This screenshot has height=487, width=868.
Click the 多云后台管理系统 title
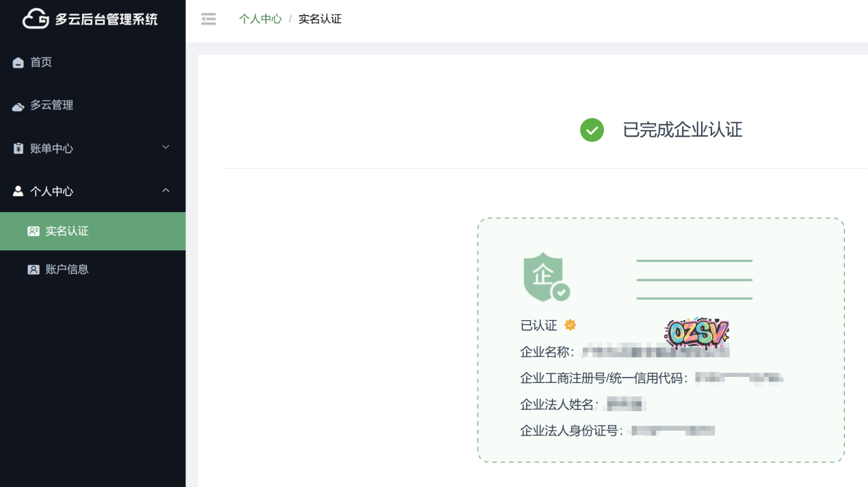106,19
